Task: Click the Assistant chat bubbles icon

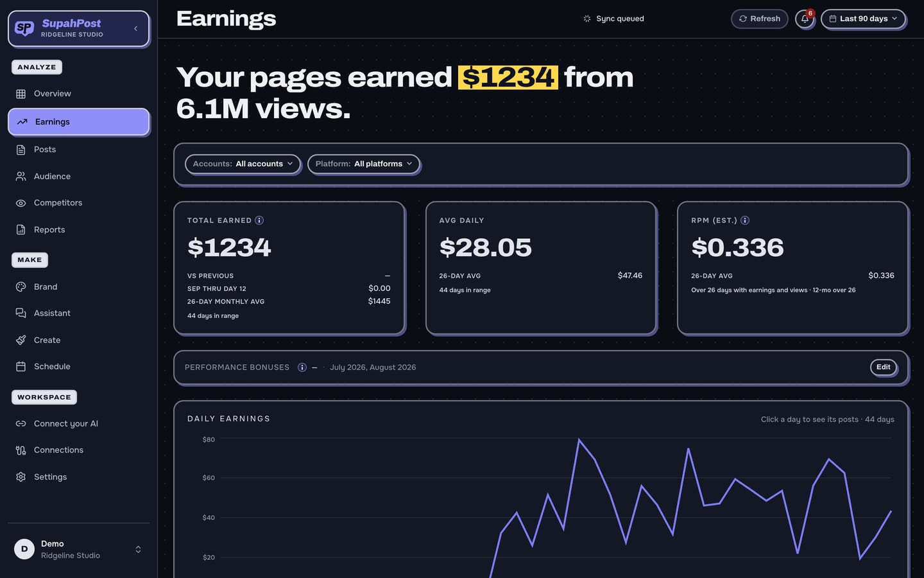Action: click(21, 313)
